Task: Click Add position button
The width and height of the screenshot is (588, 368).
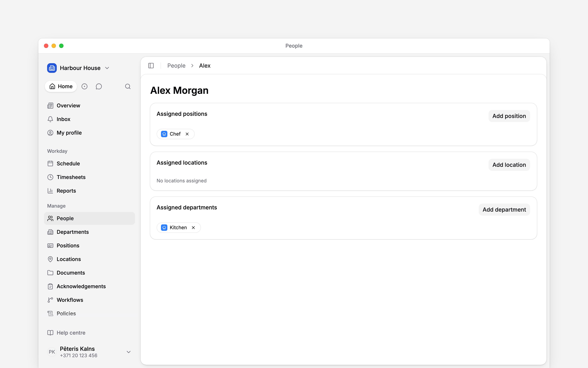Action: [x=509, y=116]
